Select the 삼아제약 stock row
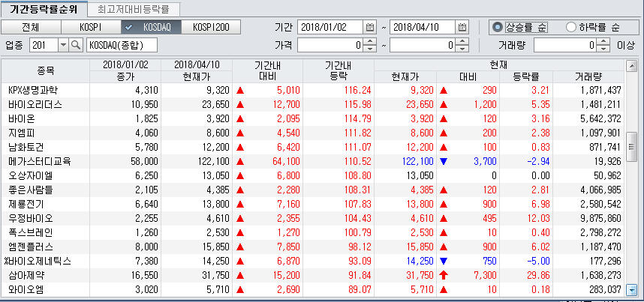Screen dimensions: 644x302 pos(312,275)
